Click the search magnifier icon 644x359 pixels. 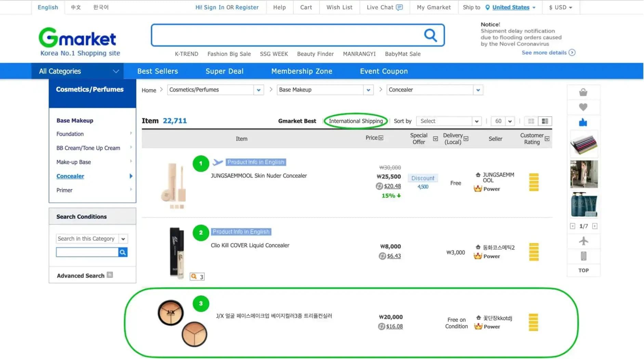click(x=430, y=35)
